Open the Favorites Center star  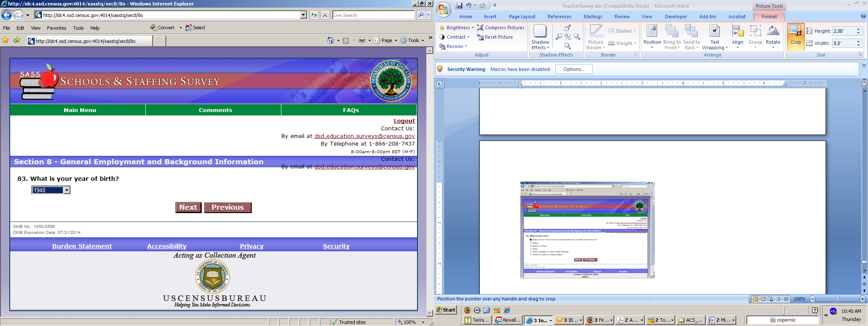[6, 40]
